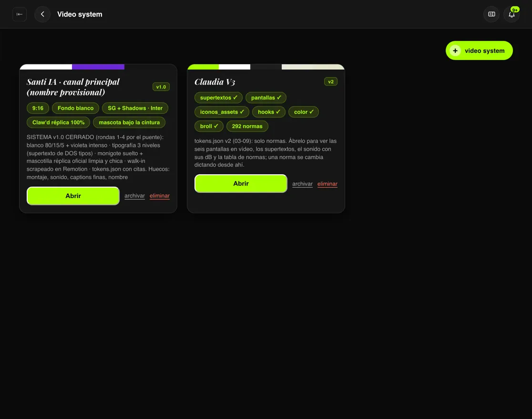Open the Claudia V3 system
The width and height of the screenshot is (532, 419).
241,183
